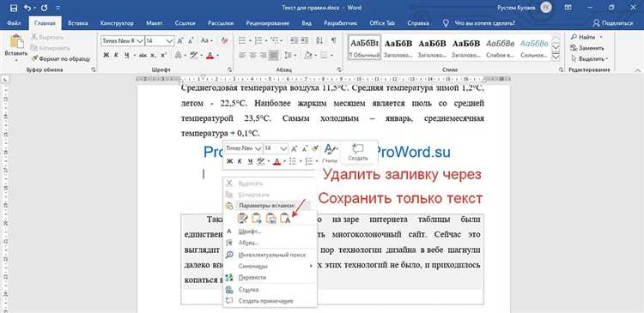
Task: Toggle paragraph marks ¶ display
Action: coord(333,40)
